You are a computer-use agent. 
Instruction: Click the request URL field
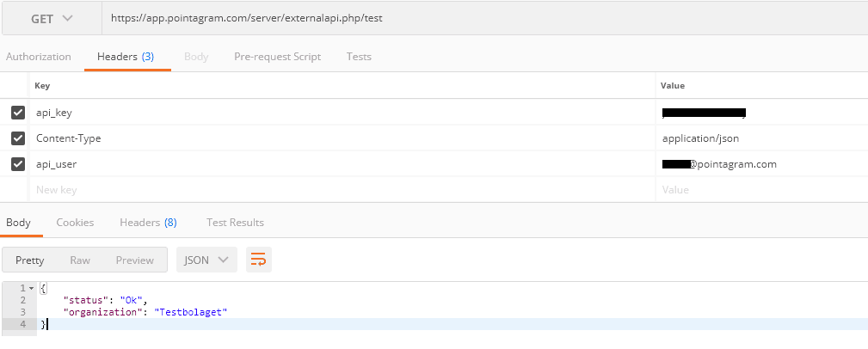(x=485, y=18)
